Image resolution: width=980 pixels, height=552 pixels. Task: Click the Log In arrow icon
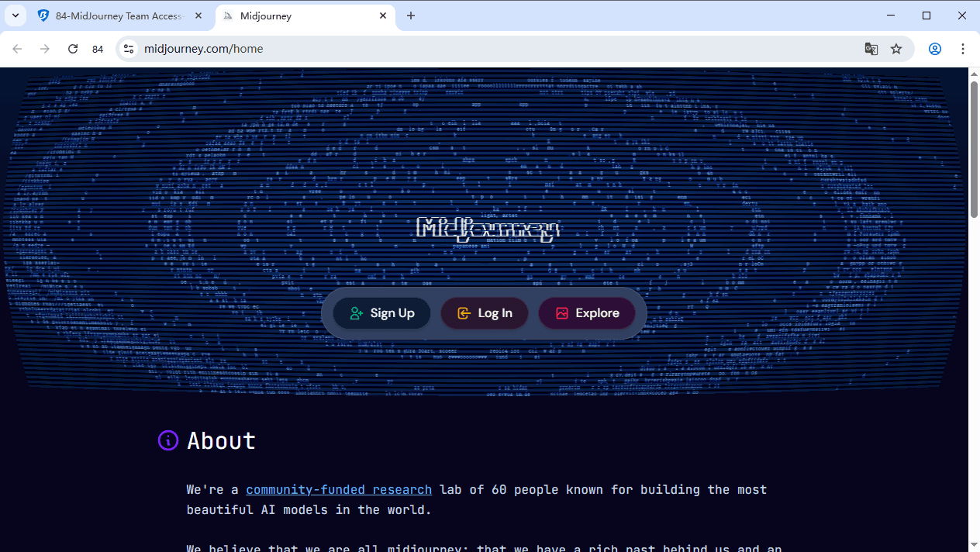pos(464,313)
